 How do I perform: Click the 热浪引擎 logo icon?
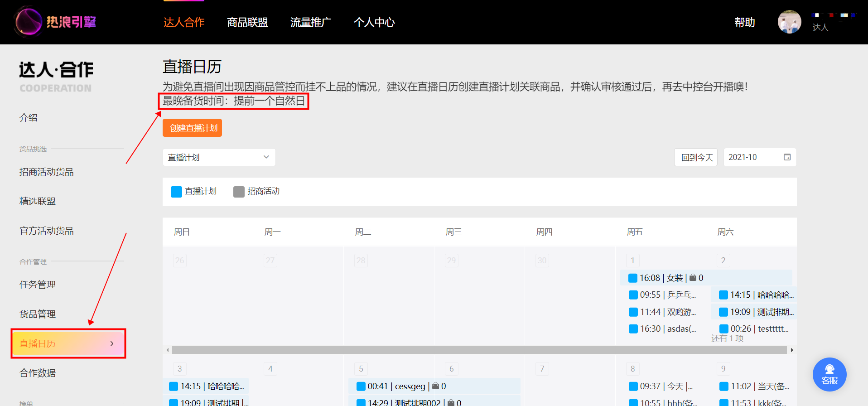(28, 21)
